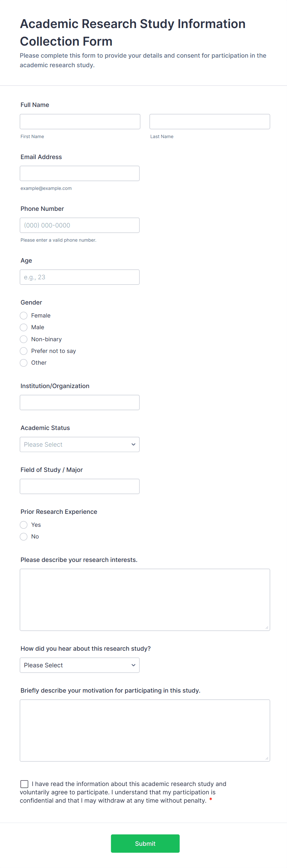Click the First Name input field
Image resolution: width=287 pixels, height=868 pixels.
(x=80, y=122)
